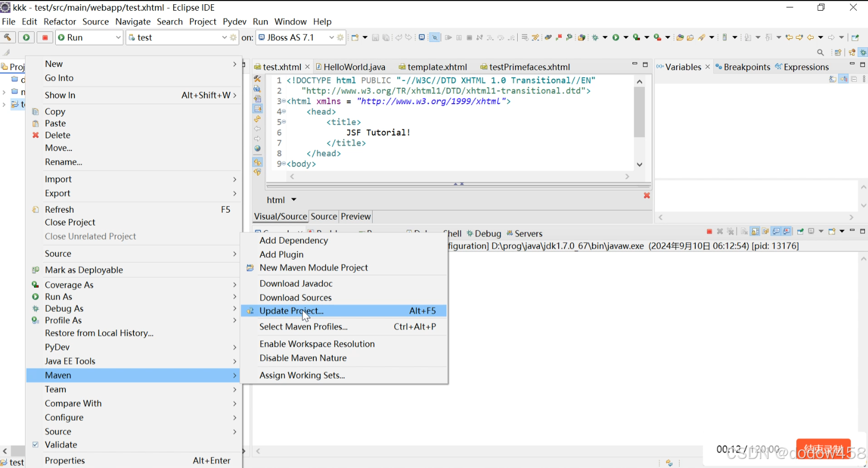This screenshot has width=868, height=468.
Task: Toggle the selection bar icon in editor sidebar
Action: pyautogui.click(x=258, y=108)
